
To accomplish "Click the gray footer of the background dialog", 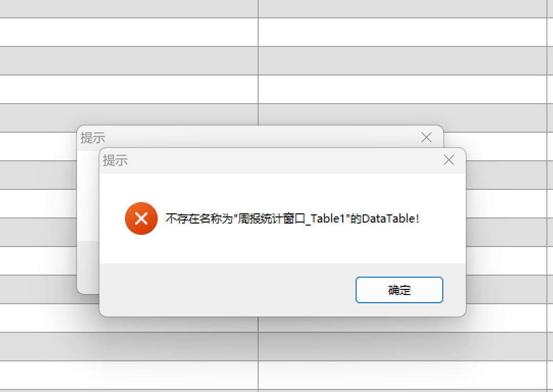I will (88, 267).
